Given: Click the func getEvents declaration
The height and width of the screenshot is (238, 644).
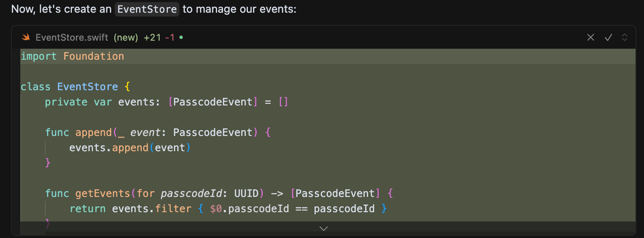Looking at the screenshot, I should (219, 194).
